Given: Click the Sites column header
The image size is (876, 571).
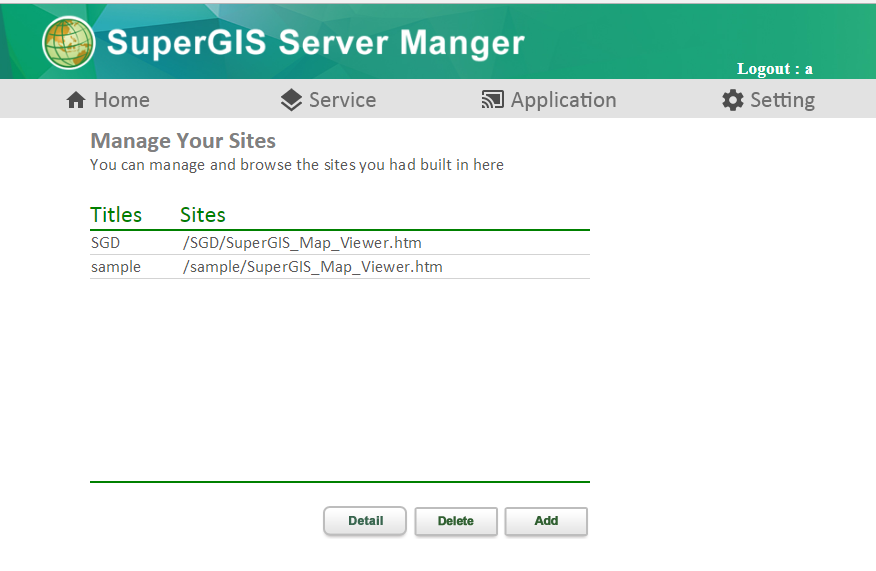Looking at the screenshot, I should [203, 215].
